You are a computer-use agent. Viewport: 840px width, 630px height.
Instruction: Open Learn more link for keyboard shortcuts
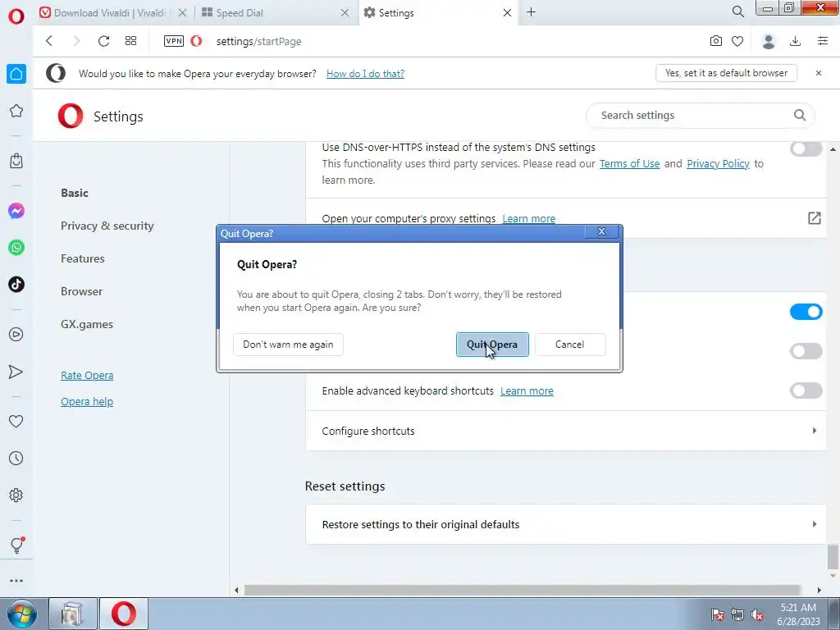click(x=527, y=391)
